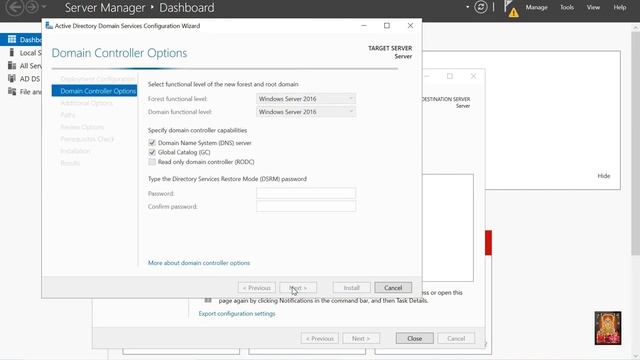Open the notifications flag with warning
Viewport: 640px width, 360px height.
pyautogui.click(x=511, y=9)
